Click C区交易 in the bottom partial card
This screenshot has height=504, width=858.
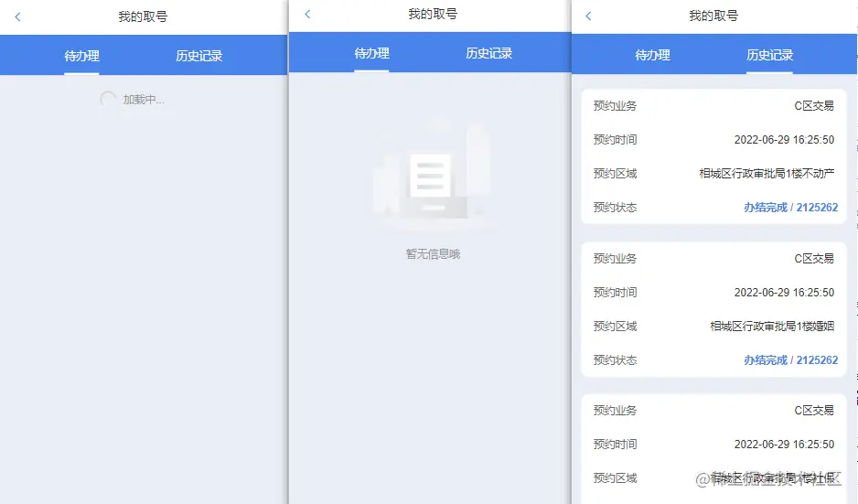814,411
